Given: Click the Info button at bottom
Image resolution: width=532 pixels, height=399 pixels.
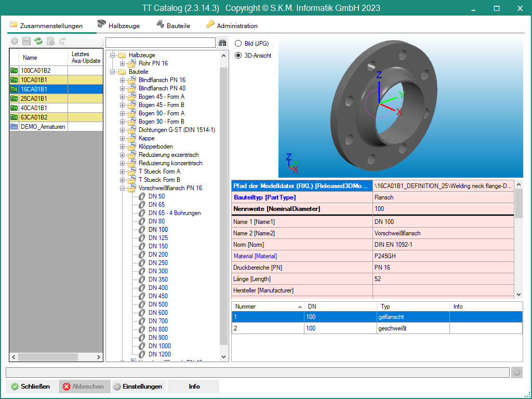Looking at the screenshot, I should pyautogui.click(x=194, y=387).
